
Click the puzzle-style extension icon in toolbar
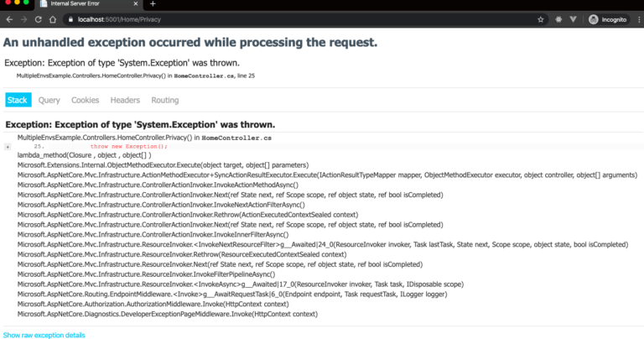[x=558, y=19]
